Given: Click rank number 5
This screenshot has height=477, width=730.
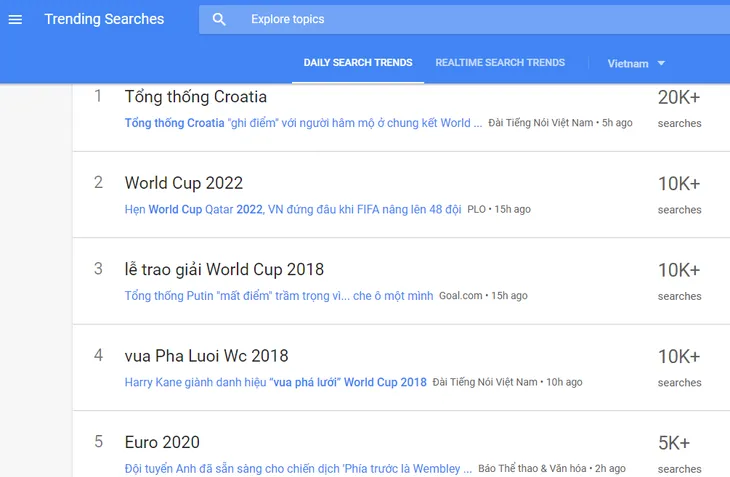Looking at the screenshot, I should (98, 441).
